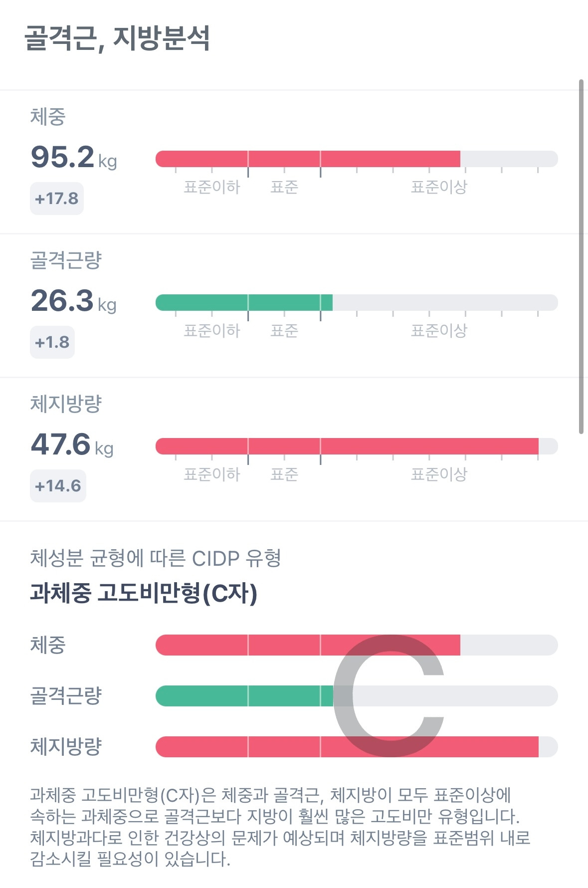Click the 체성분 균형에 따른 CIDP 유형 label

[156, 558]
